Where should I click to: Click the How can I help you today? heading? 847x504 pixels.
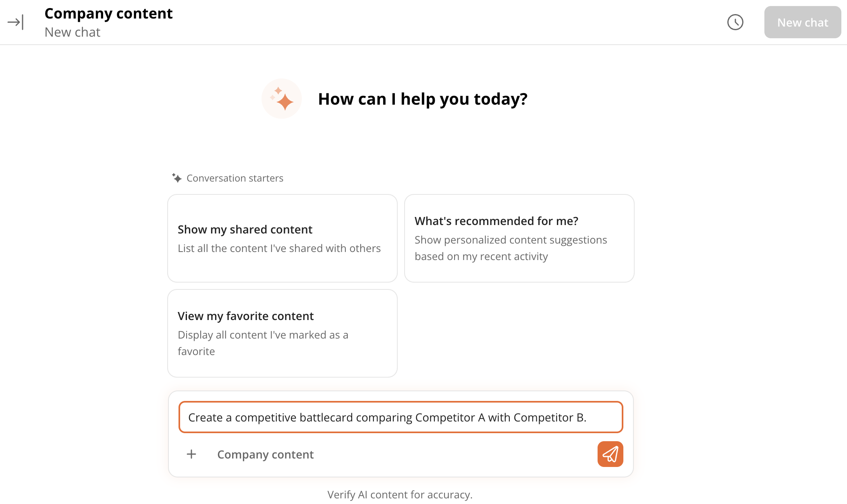(x=423, y=99)
